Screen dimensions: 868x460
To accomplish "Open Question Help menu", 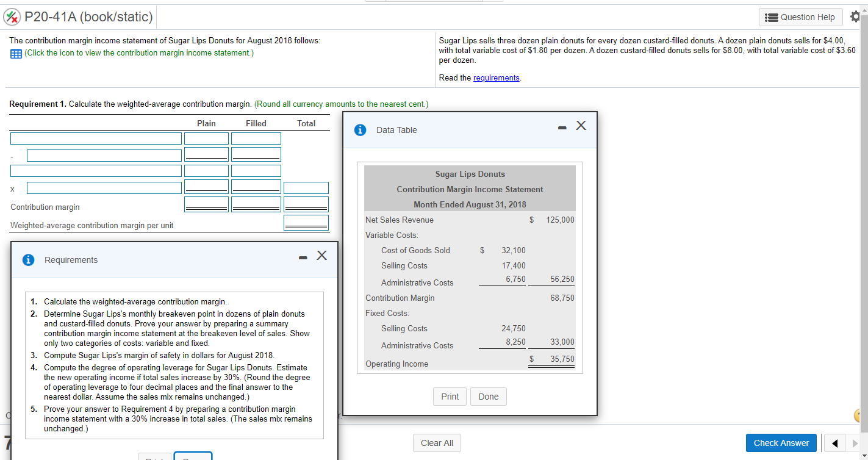I will coord(800,17).
